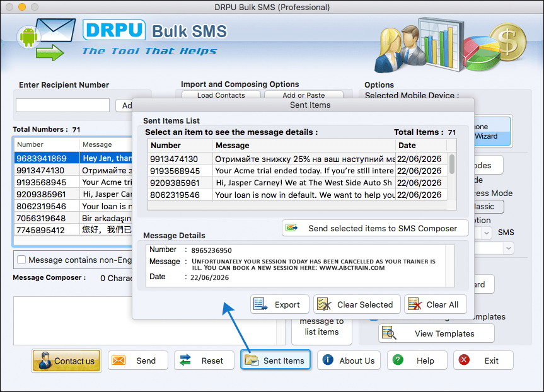The width and height of the screenshot is (544, 392).
Task: Click the Contact us person icon
Action: tap(45, 360)
